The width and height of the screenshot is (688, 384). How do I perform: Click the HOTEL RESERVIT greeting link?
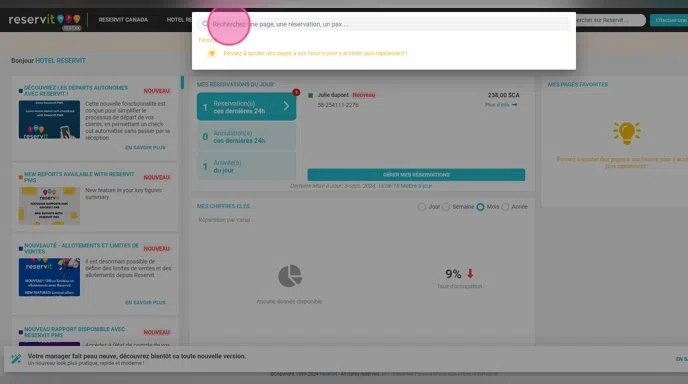[x=61, y=61]
